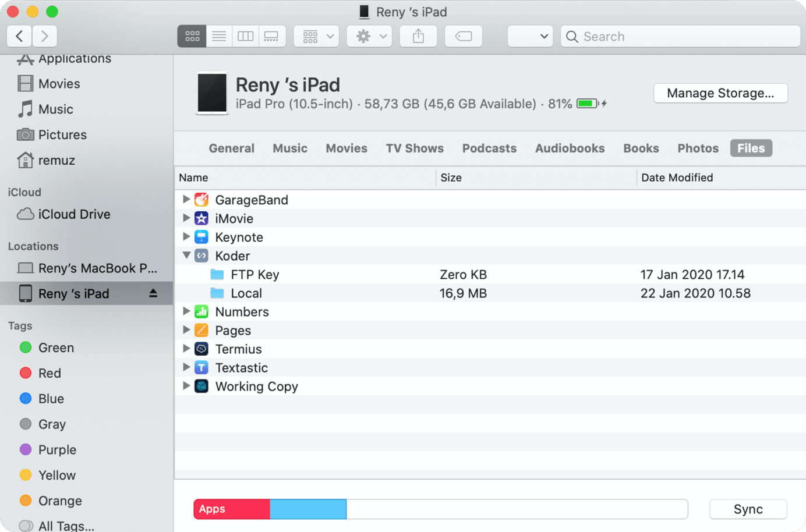Switch to the Music tab
The width and height of the screenshot is (806, 532).
tap(290, 148)
